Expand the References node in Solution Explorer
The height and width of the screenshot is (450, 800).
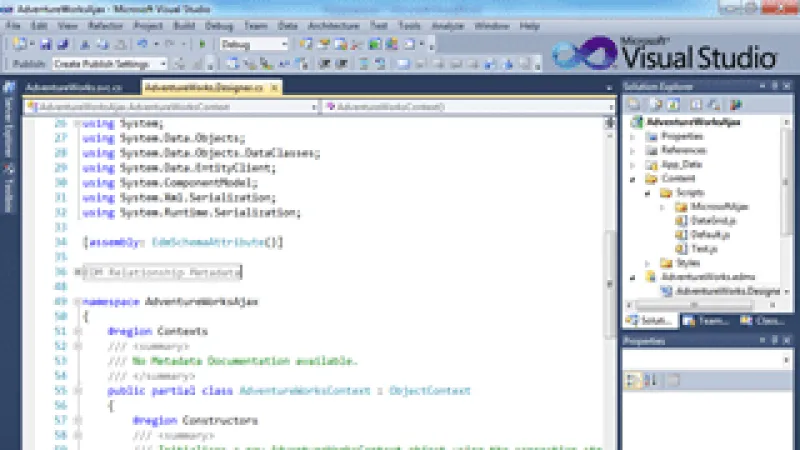(633, 151)
